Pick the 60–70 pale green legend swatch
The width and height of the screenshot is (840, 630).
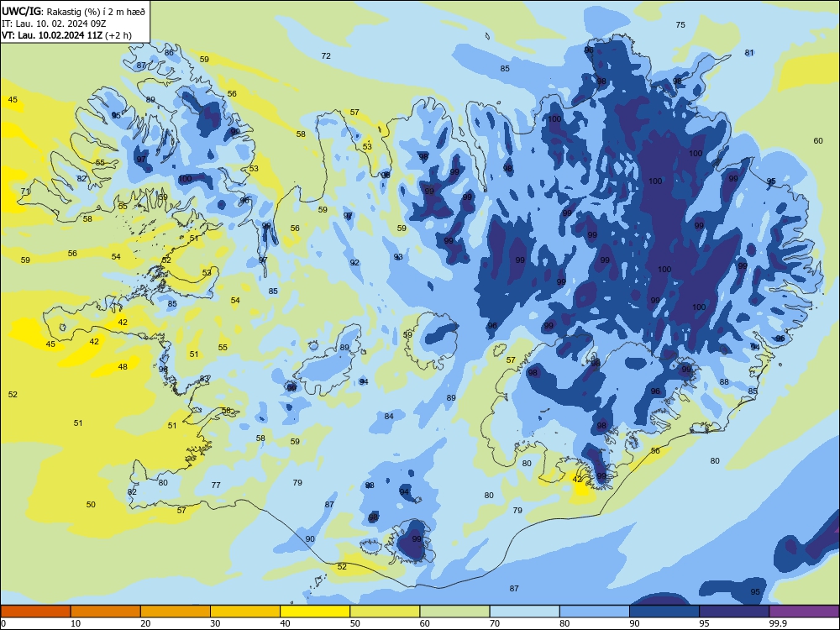coord(454,612)
